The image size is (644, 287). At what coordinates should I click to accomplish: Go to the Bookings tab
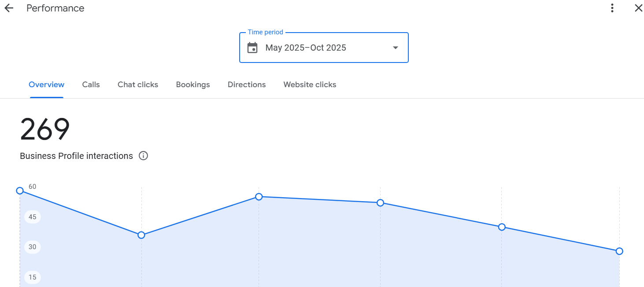pyautogui.click(x=192, y=85)
